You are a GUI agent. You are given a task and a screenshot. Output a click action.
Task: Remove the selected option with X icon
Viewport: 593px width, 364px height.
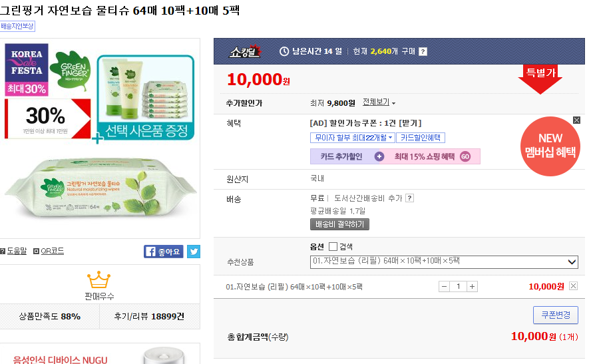coord(574,286)
